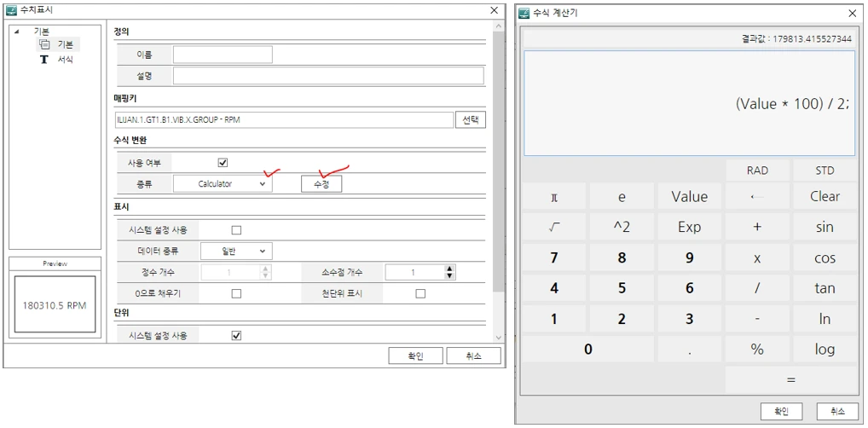
Task: Click the digit 2 key
Action: pos(622,319)
